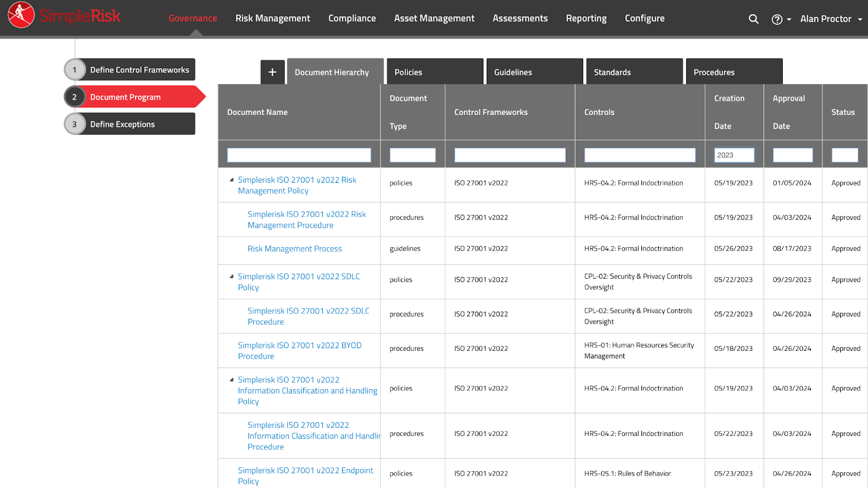
Task: Go to Define Exceptions step
Action: (130, 124)
